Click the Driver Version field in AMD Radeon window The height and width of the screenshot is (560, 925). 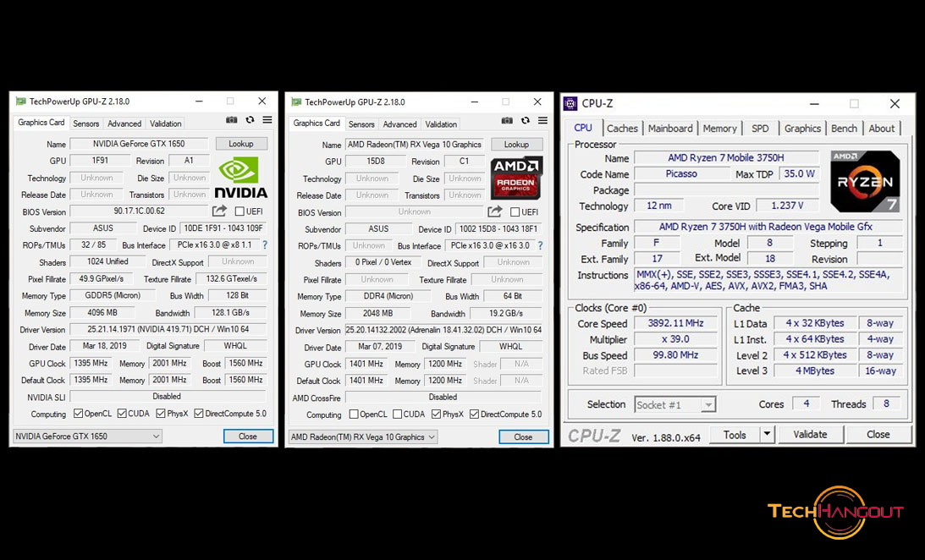point(443,330)
